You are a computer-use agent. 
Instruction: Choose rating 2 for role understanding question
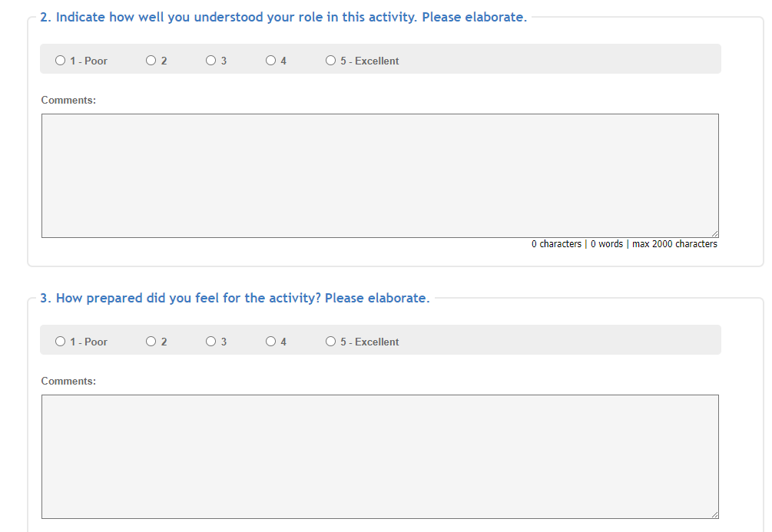point(151,61)
